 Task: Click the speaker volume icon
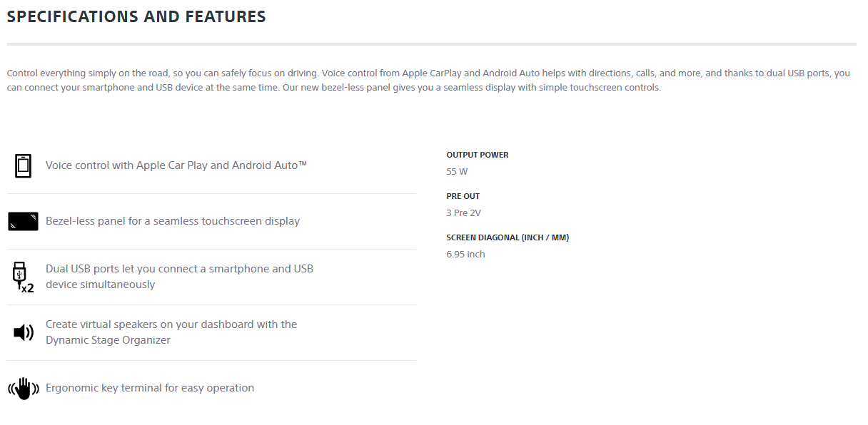click(23, 332)
